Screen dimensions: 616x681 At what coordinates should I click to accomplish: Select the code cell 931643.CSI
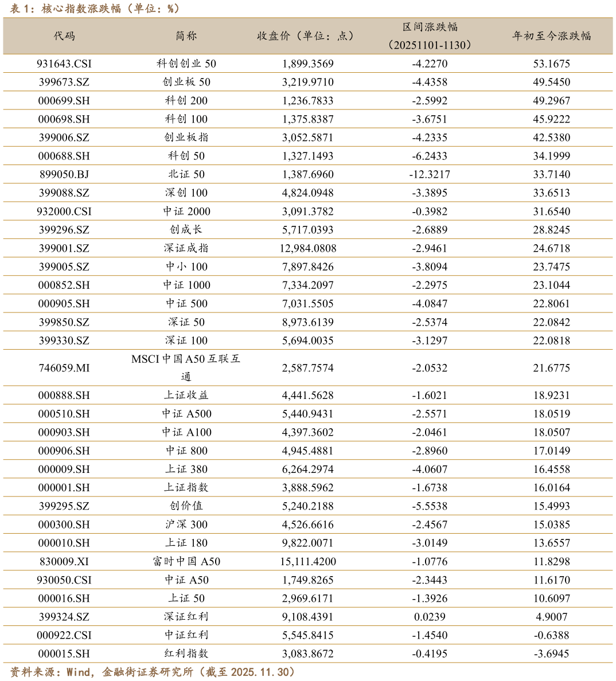tap(64, 64)
